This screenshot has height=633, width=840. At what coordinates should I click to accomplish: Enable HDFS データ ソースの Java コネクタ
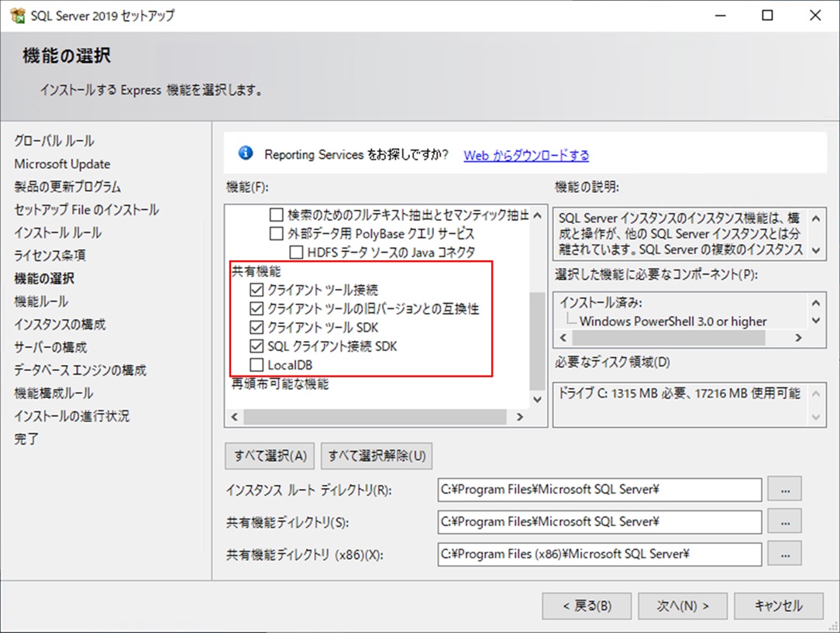point(296,252)
